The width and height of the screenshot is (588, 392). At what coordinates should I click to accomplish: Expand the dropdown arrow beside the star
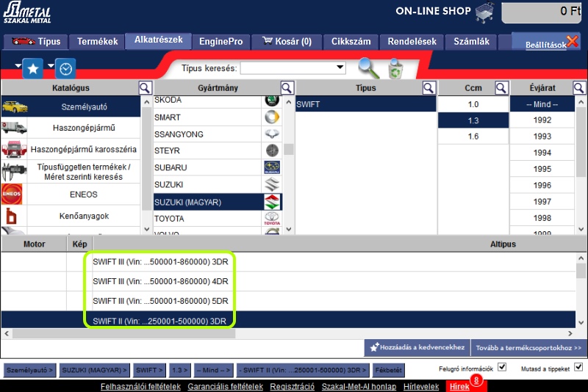(x=18, y=65)
